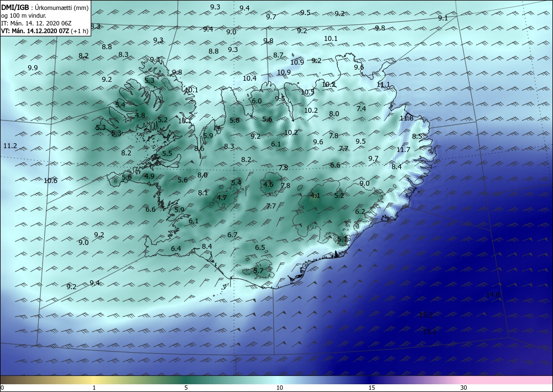Click the 15.1 value over the ocean
Viewport: 553px width, 392px height.
point(430,331)
